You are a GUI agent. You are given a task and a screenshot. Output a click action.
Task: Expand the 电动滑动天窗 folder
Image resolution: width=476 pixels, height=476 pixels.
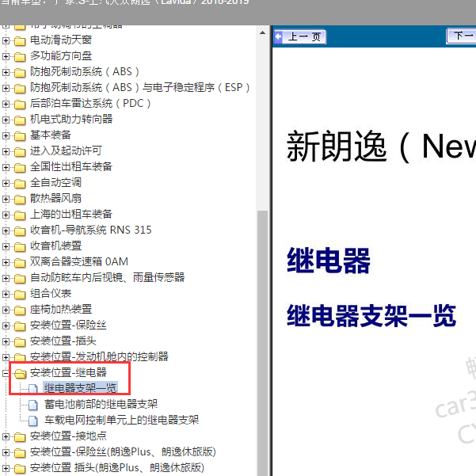6,40
